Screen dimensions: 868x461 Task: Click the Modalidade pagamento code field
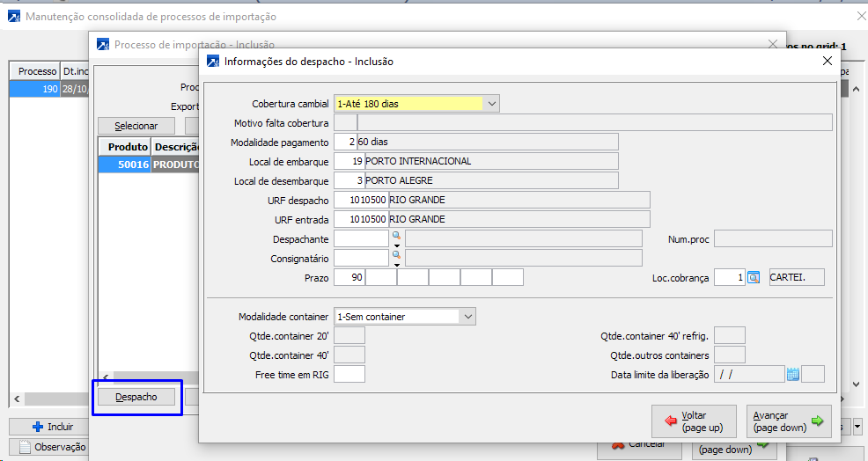(345, 143)
